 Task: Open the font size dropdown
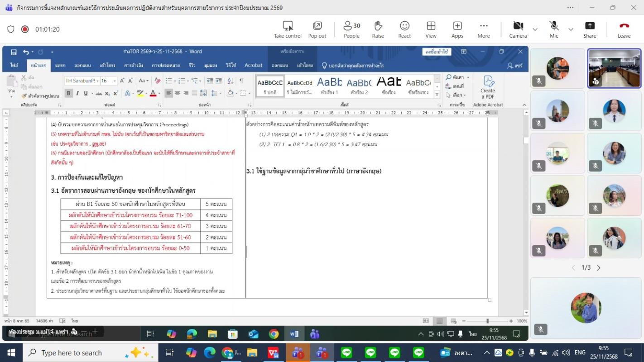(x=115, y=81)
